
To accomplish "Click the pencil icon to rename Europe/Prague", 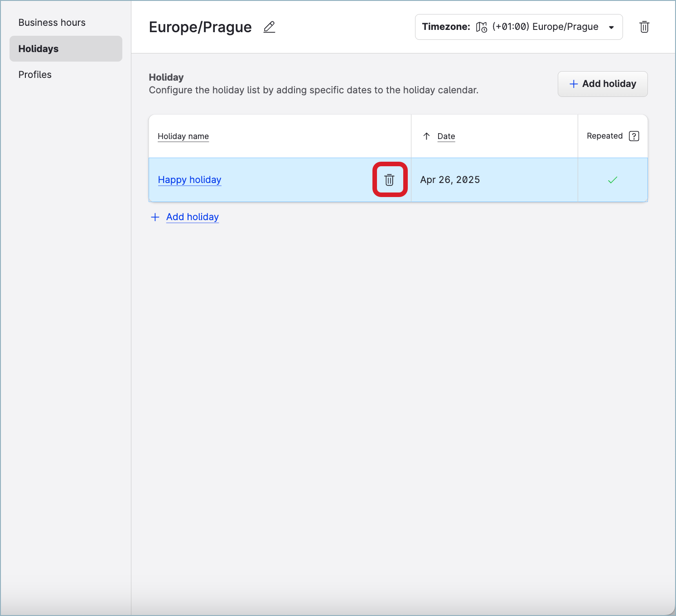I will (x=269, y=27).
